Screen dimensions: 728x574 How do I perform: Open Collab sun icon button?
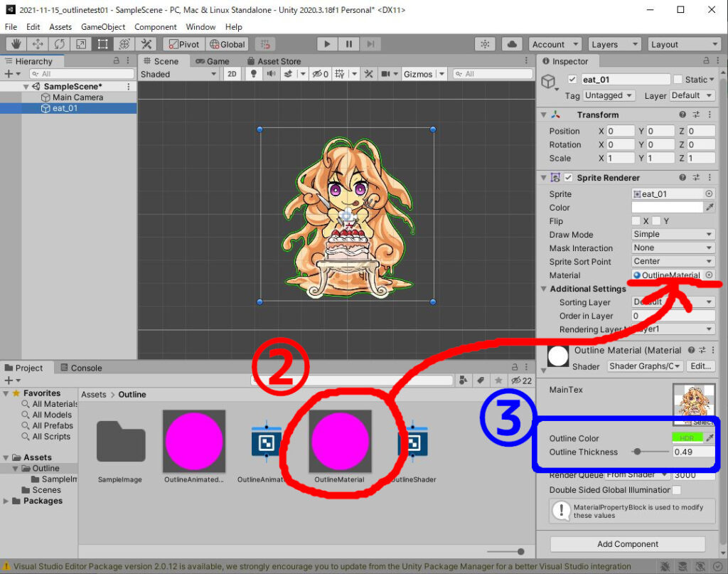point(485,44)
